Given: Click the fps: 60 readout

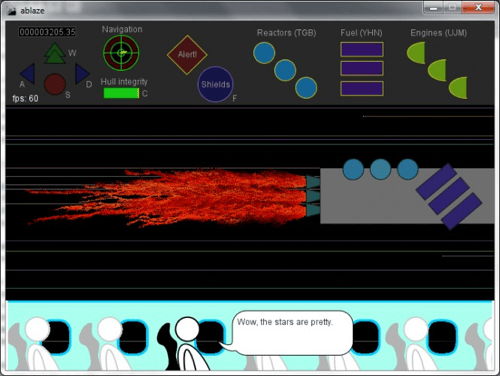Looking at the screenshot, I should pos(25,99).
